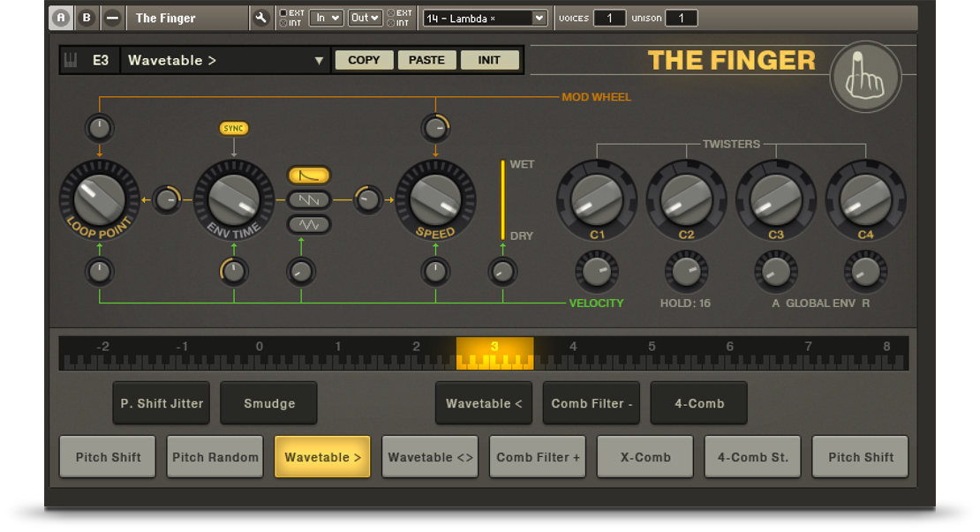Select the Pitch Random effect key

215,457
